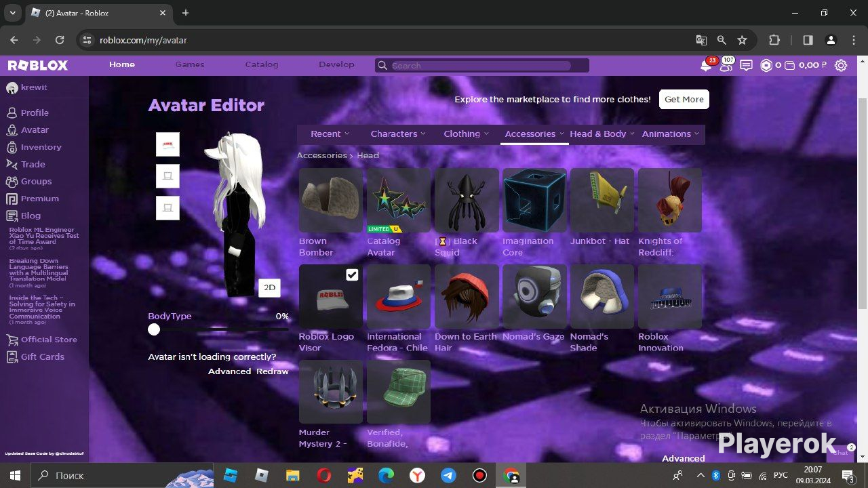Uncheck the Roblox Logo Visor accessory
This screenshot has height=488, width=868.
click(x=352, y=274)
